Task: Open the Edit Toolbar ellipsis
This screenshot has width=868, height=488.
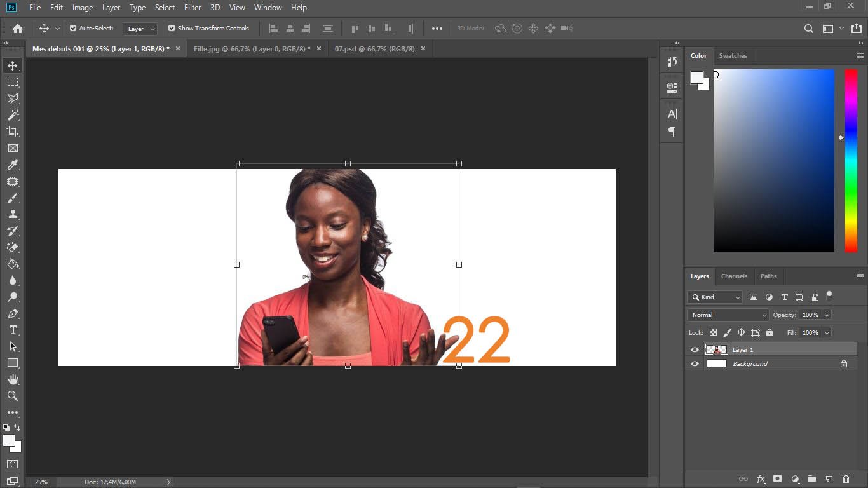Action: (13, 412)
